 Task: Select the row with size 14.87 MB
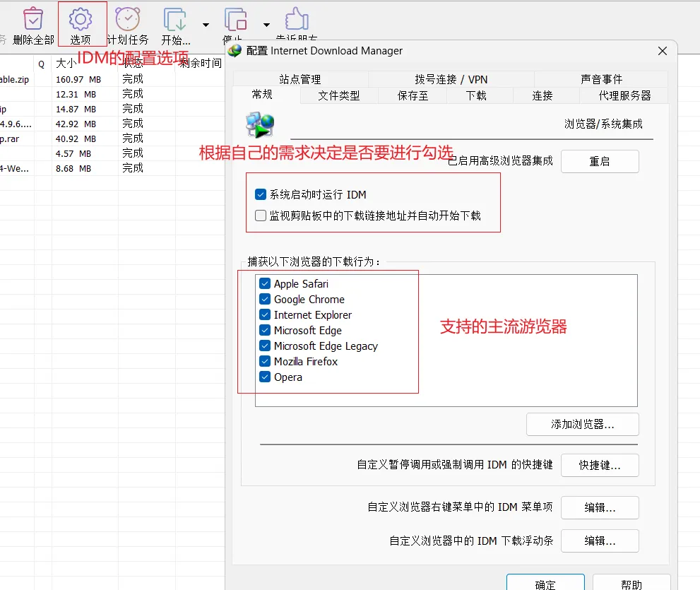coord(112,109)
